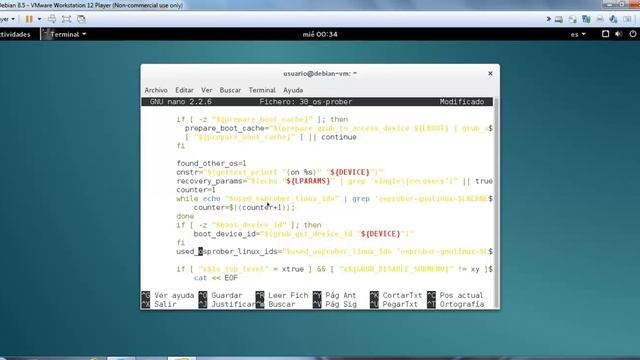Open GNOME Actividades overview
The height and width of the screenshot is (360, 640).
click(x=15, y=34)
